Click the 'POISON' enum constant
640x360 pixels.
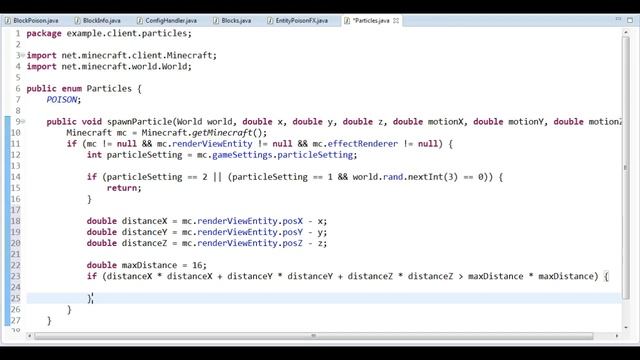(62, 99)
